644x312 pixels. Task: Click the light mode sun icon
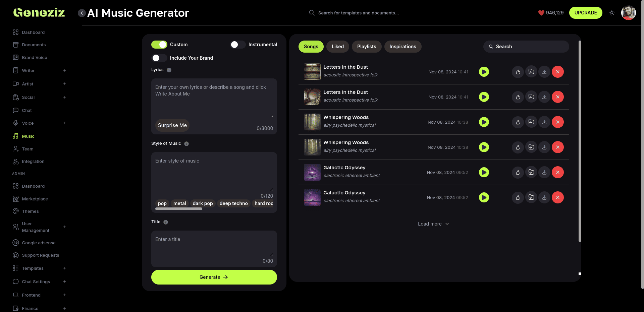coord(612,13)
